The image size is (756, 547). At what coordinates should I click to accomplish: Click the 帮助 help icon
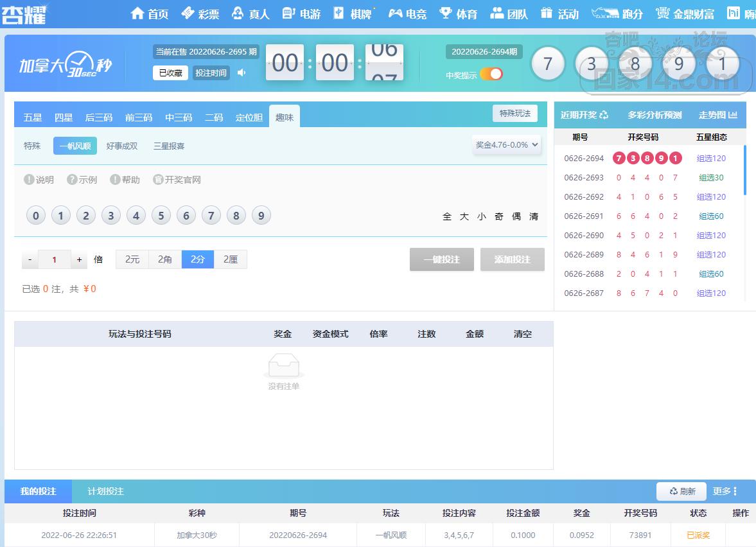tap(115, 180)
